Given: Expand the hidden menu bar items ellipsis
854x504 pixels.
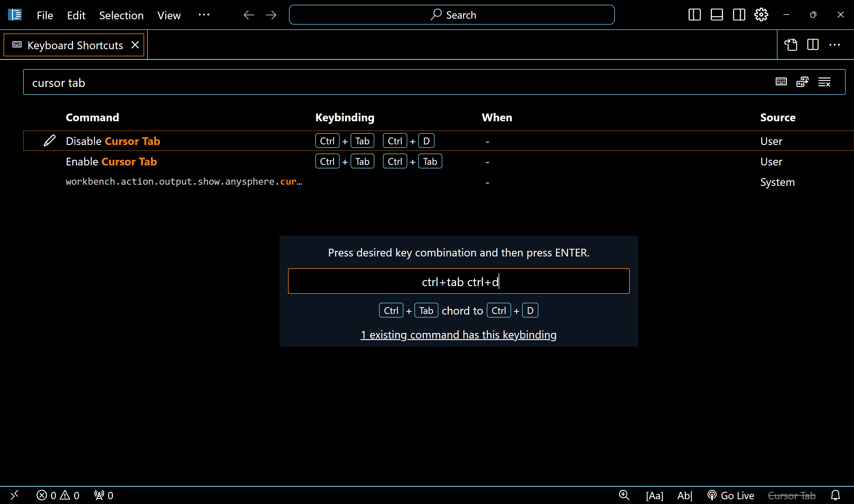Looking at the screenshot, I should (x=204, y=15).
